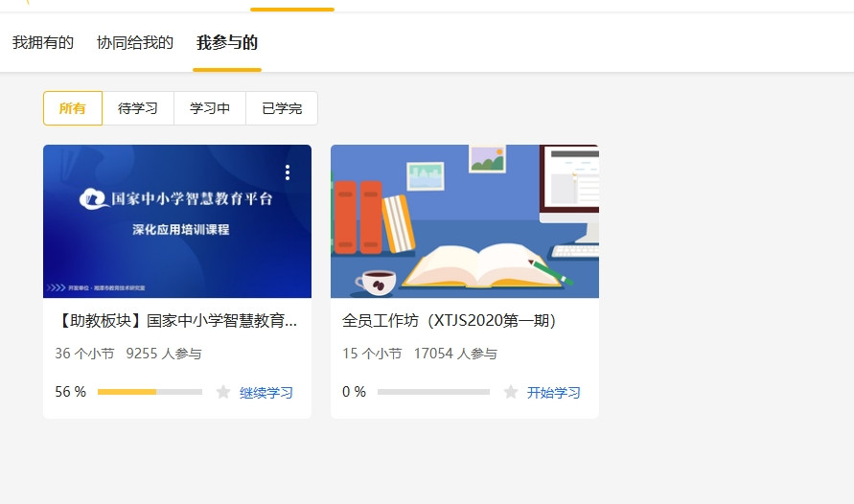Screen dimensions: 854x504
Task: Open the desk illustration course thumbnail
Action: tap(465, 221)
